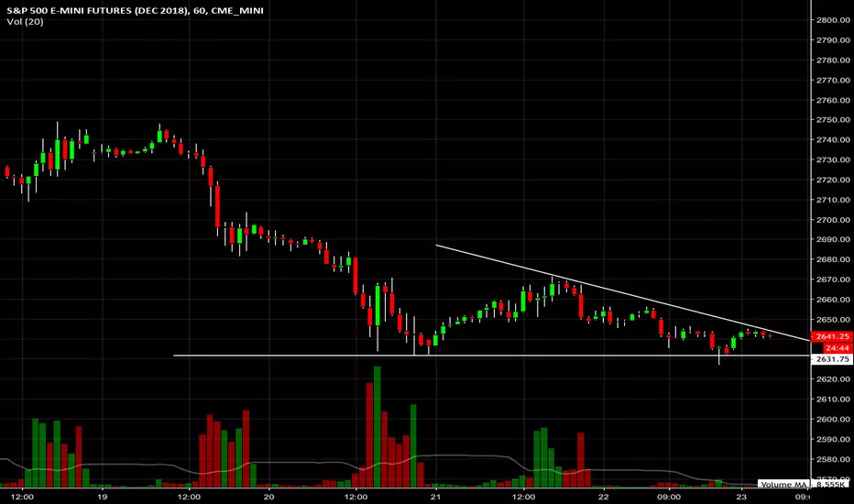Click 2760.00 on the price axis
The width and height of the screenshot is (854, 504).
[833, 100]
